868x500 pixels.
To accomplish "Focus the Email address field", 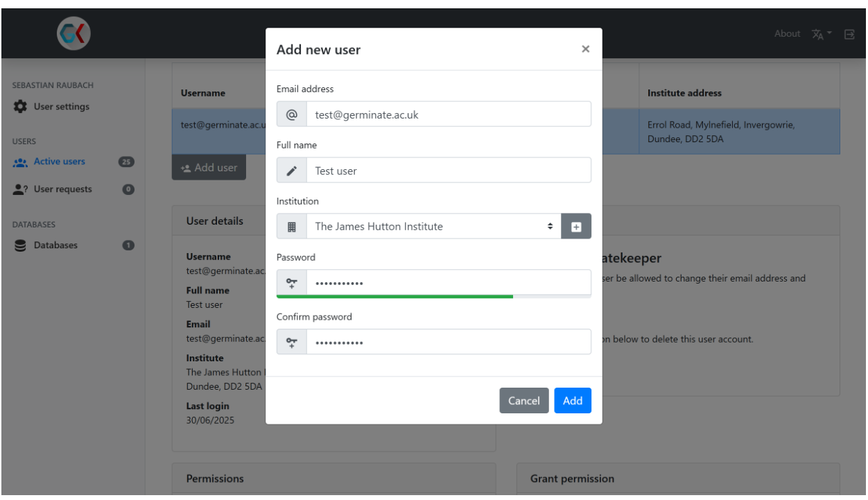I will coord(449,114).
